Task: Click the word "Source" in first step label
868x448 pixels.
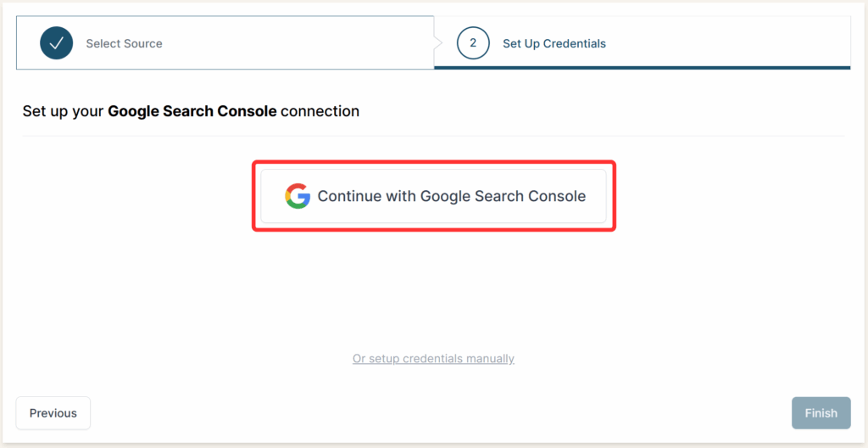Action: point(142,43)
